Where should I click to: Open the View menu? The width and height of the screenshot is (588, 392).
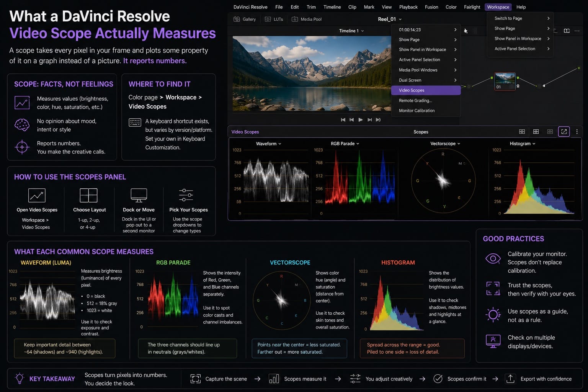click(x=387, y=7)
